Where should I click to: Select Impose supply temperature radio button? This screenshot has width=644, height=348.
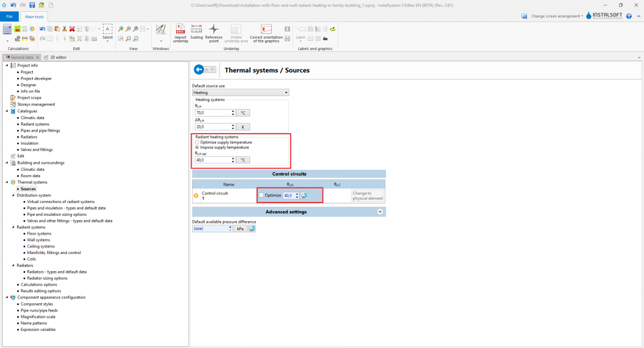tap(197, 147)
